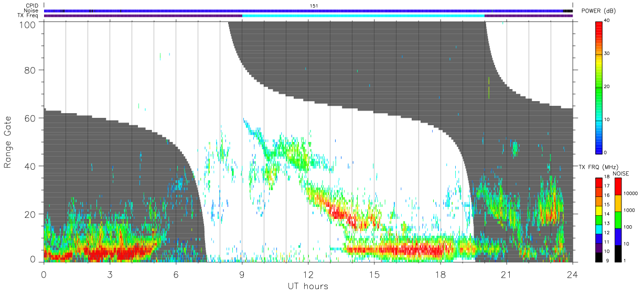Click the cyan swatch in TX FRQ legend

(x=599, y=229)
